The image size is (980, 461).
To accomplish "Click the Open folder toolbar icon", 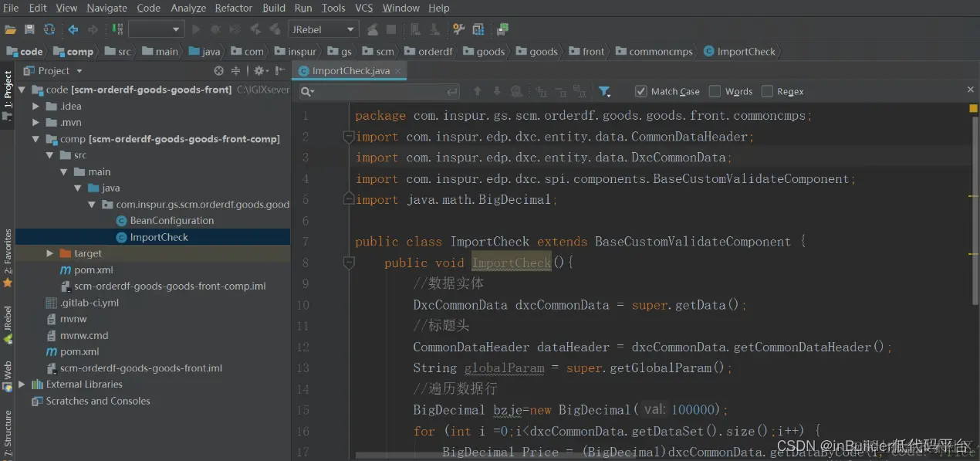I will point(10,29).
